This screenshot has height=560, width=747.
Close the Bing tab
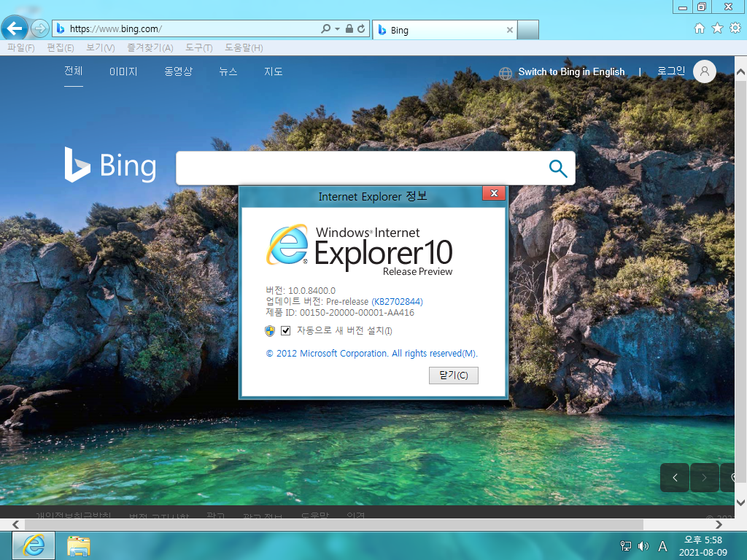pyautogui.click(x=510, y=30)
